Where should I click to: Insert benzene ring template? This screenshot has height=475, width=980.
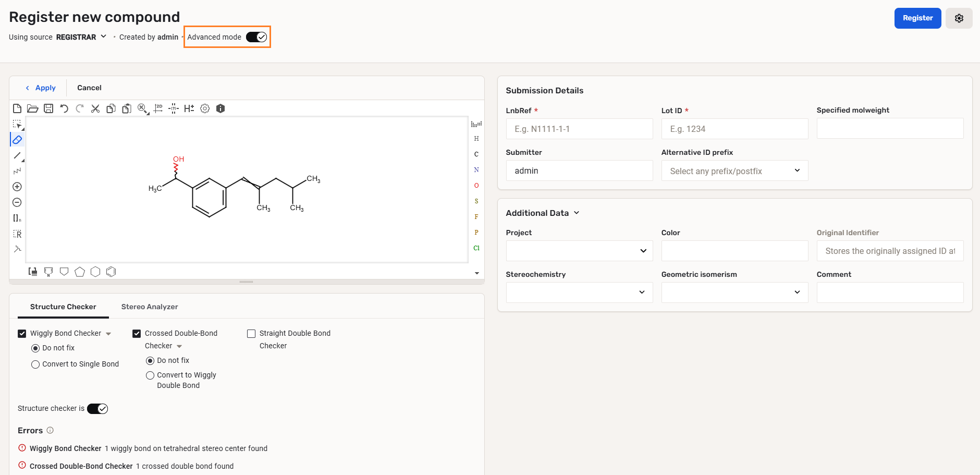point(111,272)
